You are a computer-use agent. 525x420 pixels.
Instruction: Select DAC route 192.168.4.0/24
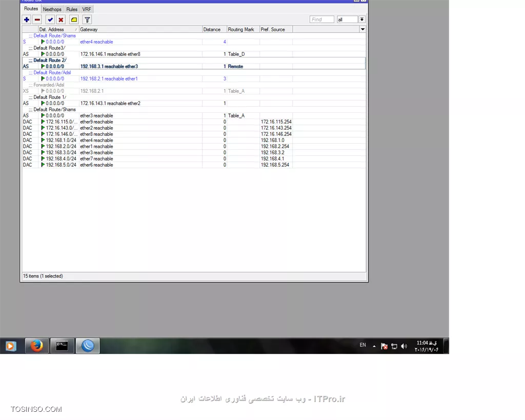tap(193, 159)
